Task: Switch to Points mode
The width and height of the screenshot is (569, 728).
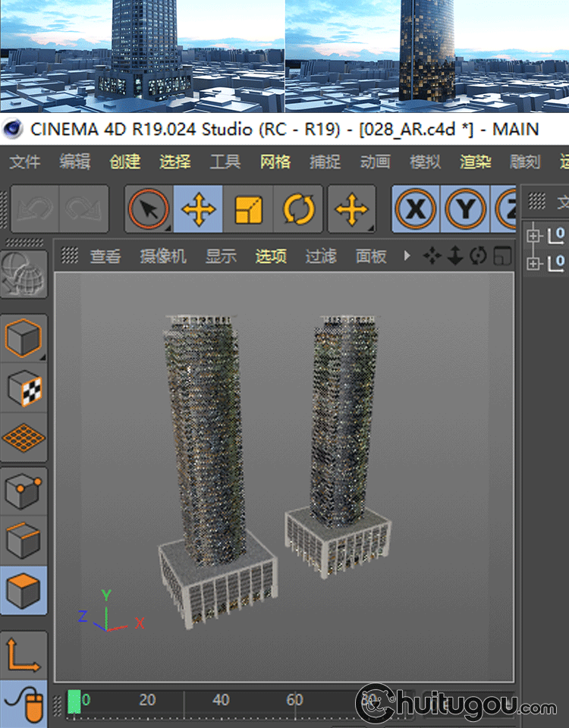Action: (24, 491)
